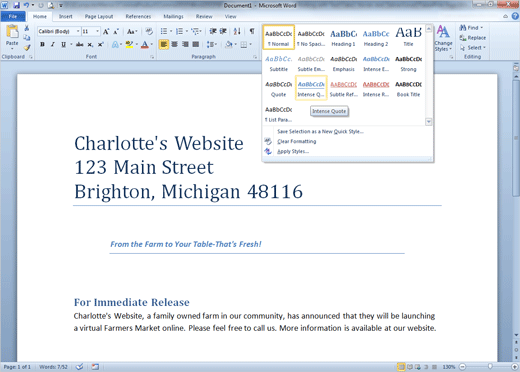The image size is (520, 372).
Task: Toggle Italic formatting
Action: click(53, 44)
